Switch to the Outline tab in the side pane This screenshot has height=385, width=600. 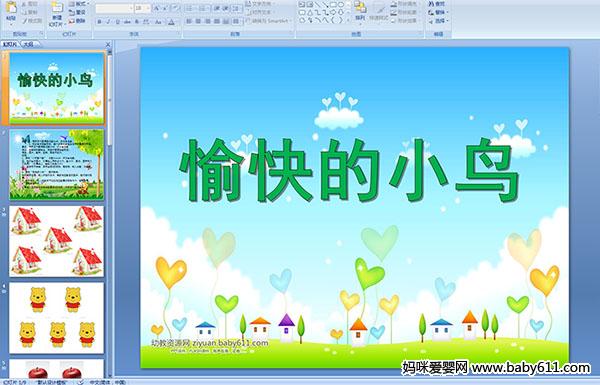click(x=29, y=44)
